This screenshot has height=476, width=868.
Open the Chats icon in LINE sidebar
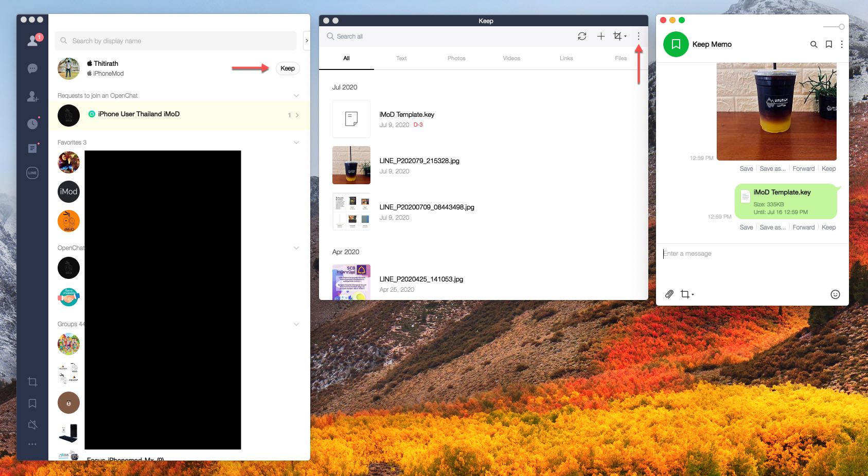click(x=32, y=68)
